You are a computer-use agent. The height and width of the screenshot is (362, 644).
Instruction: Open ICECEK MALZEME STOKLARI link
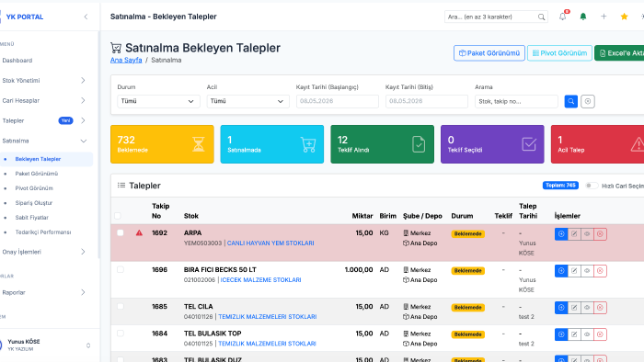pyautogui.click(x=260, y=280)
